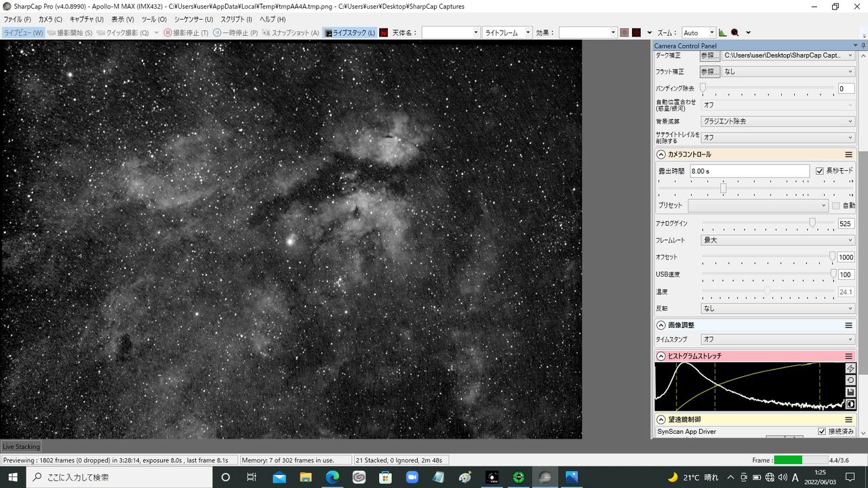
Task: Open the ズーム Auto dropdown
Action: [x=698, y=33]
